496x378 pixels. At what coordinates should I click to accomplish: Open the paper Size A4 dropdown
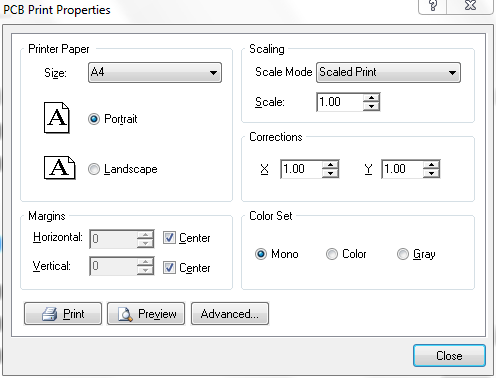tap(155, 72)
